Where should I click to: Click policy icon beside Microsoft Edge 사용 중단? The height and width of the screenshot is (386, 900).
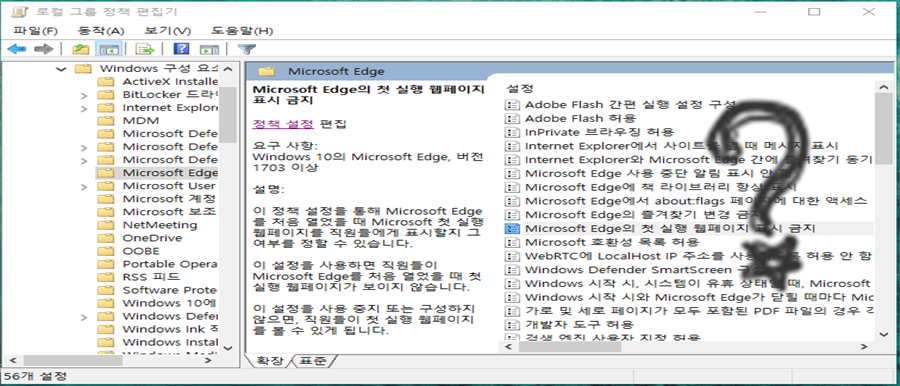(x=511, y=173)
